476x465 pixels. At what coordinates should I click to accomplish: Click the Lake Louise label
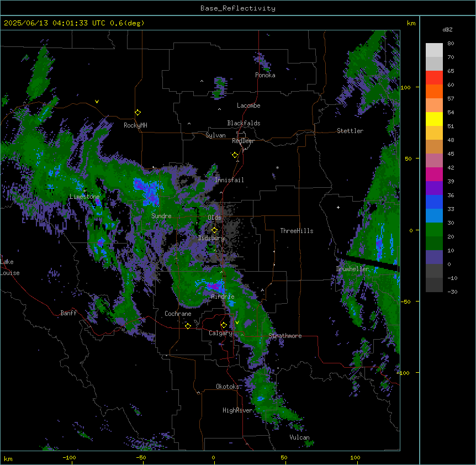tap(10, 267)
